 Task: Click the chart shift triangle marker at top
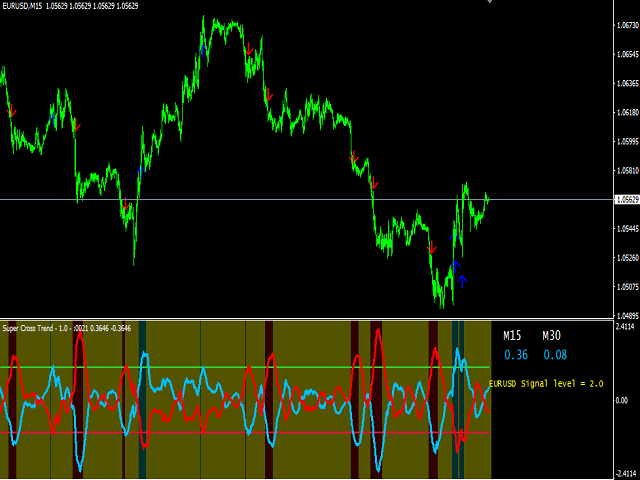tap(489, 2)
